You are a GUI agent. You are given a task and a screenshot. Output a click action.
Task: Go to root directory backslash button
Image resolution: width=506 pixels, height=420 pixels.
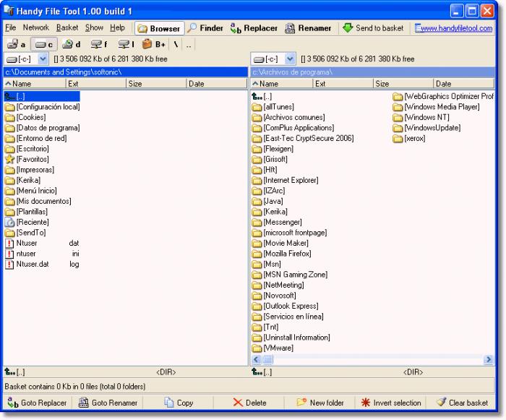176,44
